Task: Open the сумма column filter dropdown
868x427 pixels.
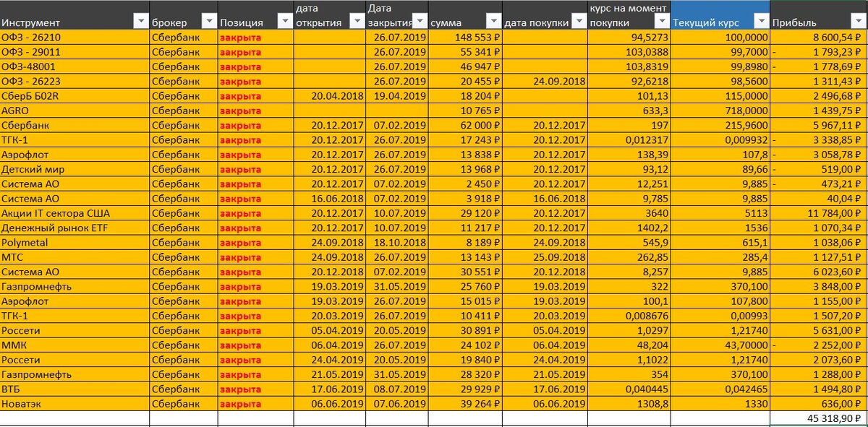Action: click(x=493, y=22)
